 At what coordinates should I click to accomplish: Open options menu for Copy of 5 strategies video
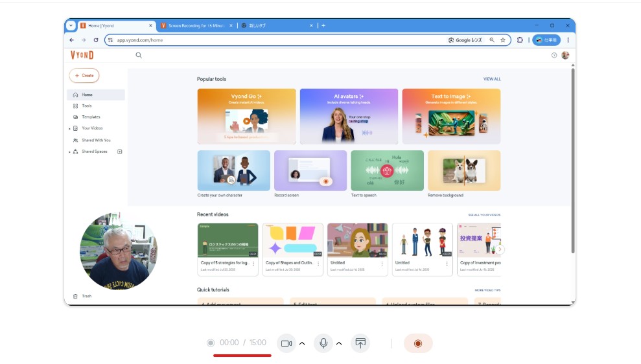253,264
